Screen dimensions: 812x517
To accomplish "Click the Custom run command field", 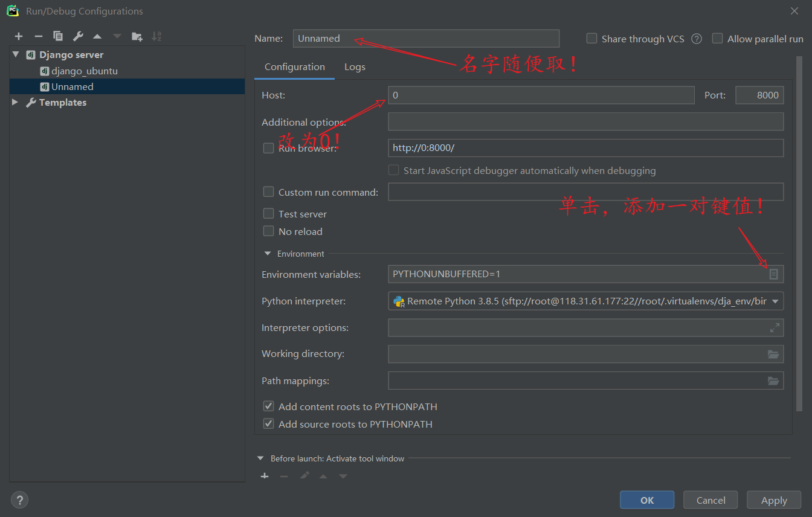I will [585, 192].
